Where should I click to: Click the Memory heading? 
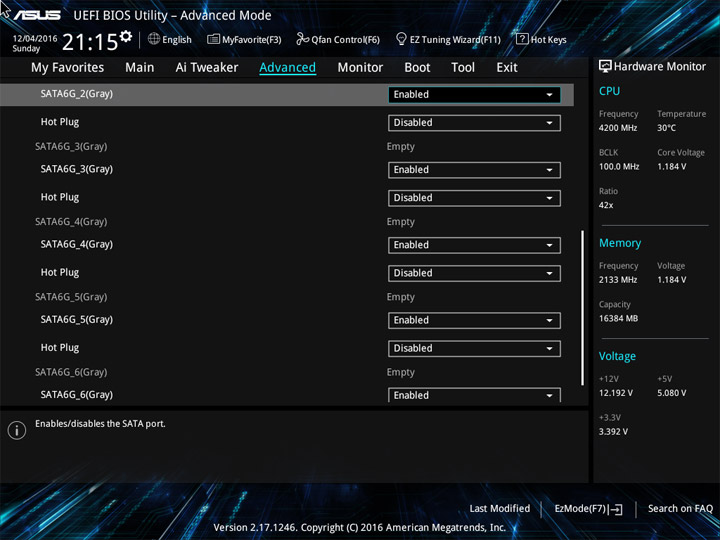(620, 243)
